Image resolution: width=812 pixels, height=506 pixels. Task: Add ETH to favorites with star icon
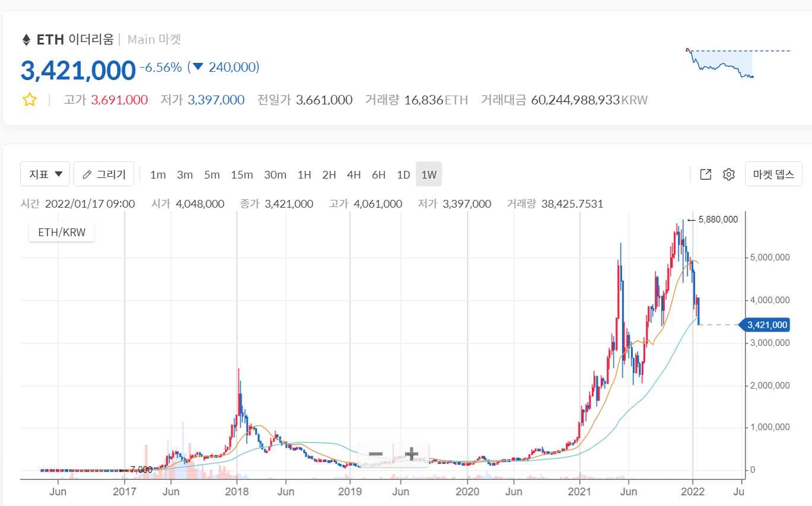30,100
